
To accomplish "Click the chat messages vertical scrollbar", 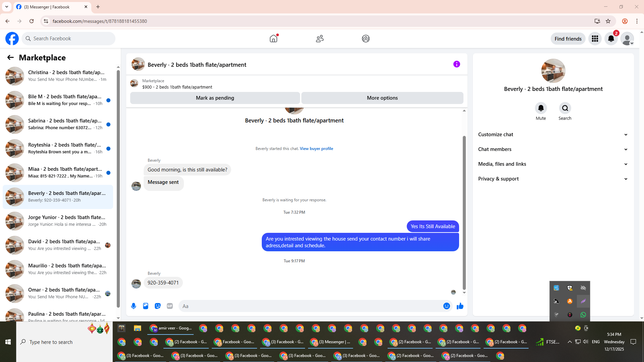I will [x=464, y=213].
